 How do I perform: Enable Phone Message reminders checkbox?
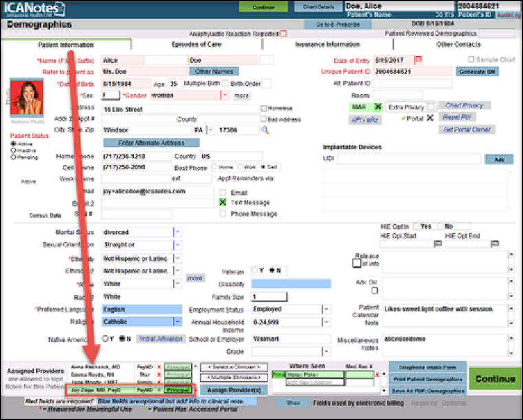click(x=222, y=213)
